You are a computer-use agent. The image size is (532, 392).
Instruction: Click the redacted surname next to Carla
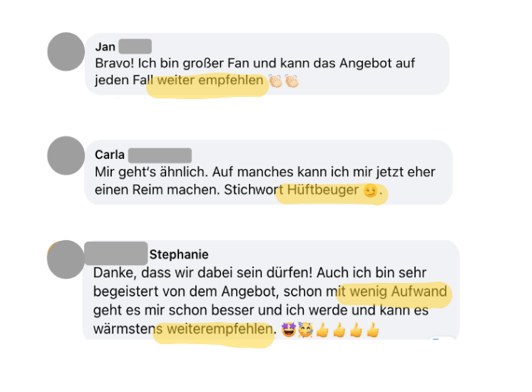[160, 155]
